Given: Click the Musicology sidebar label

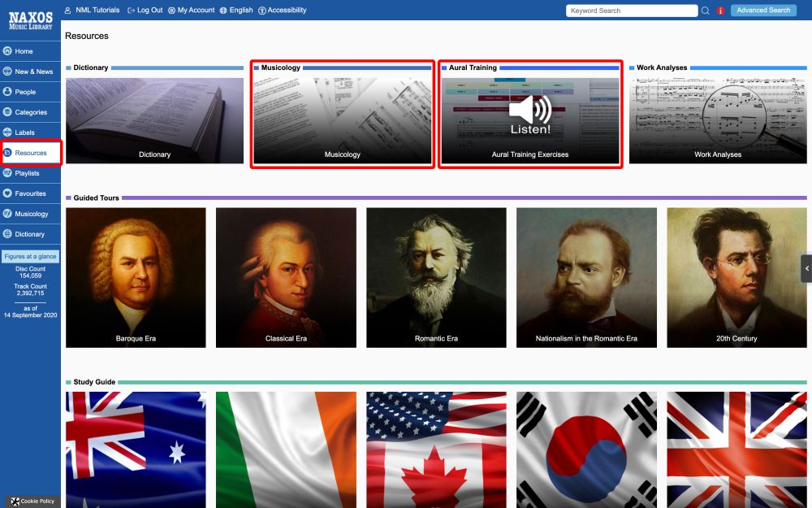Looking at the screenshot, I should coord(32,214).
